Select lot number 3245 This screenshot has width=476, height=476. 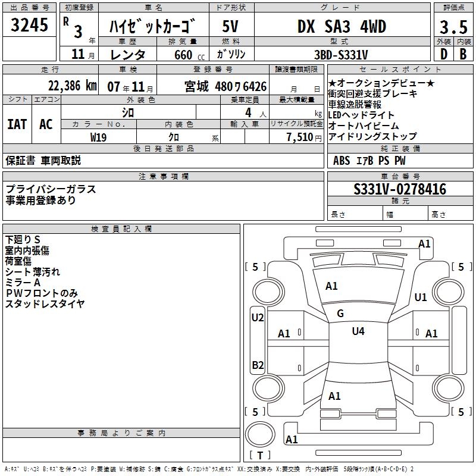[x=29, y=25]
